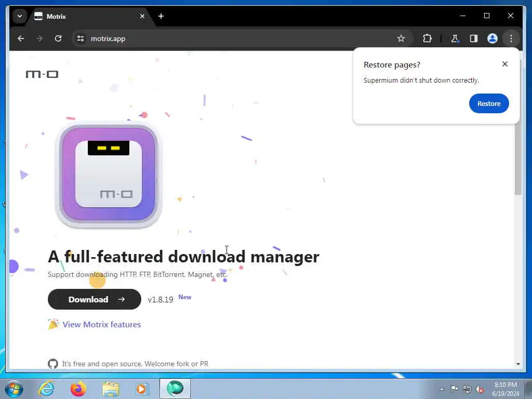The width and height of the screenshot is (532, 399).
Task: Click the taskbar clock showing 8:10 PM
Action: [x=506, y=389]
